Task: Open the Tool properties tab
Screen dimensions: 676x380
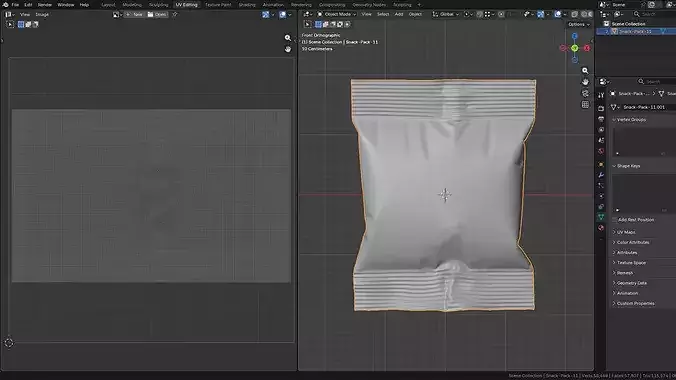Action: click(601, 95)
